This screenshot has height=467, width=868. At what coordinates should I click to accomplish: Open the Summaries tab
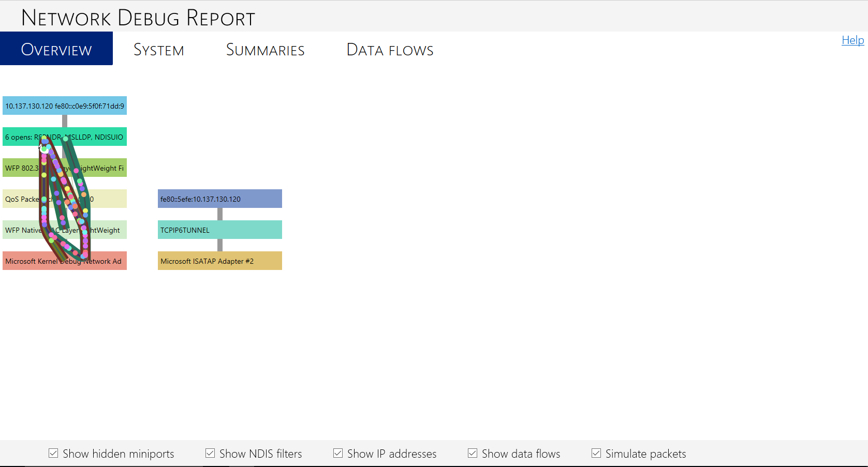[x=265, y=49]
